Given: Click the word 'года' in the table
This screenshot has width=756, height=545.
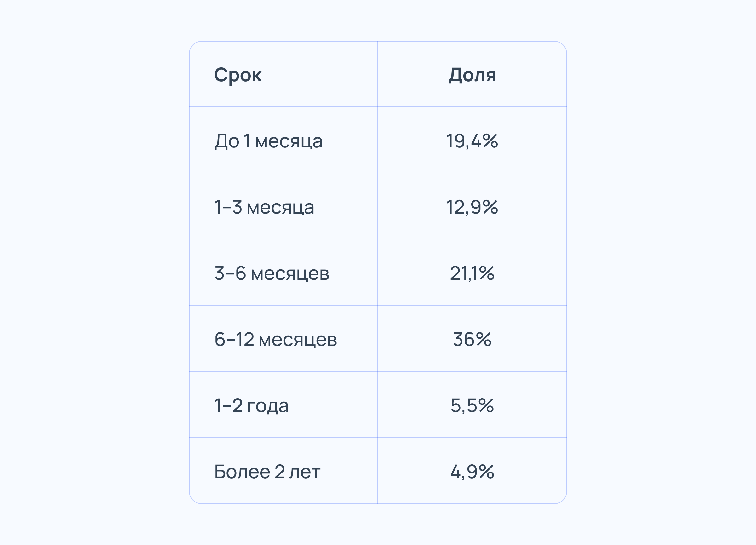Looking at the screenshot, I should pyautogui.click(x=268, y=406).
